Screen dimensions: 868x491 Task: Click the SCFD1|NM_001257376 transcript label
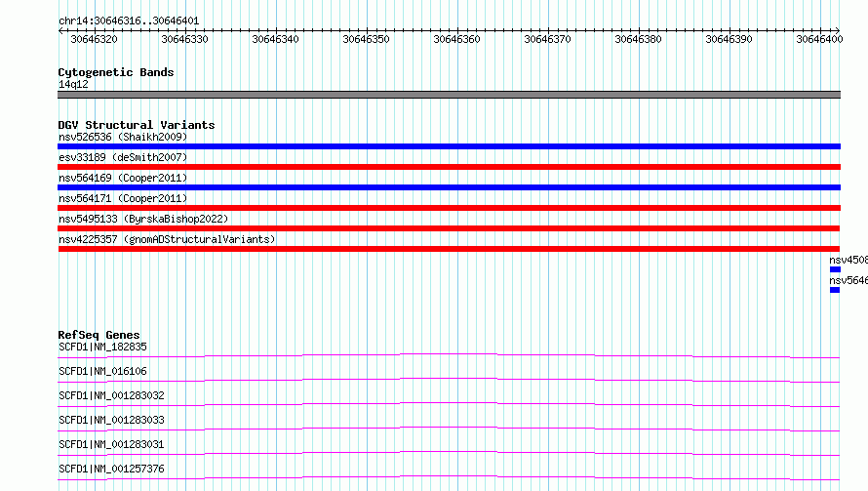111,469
